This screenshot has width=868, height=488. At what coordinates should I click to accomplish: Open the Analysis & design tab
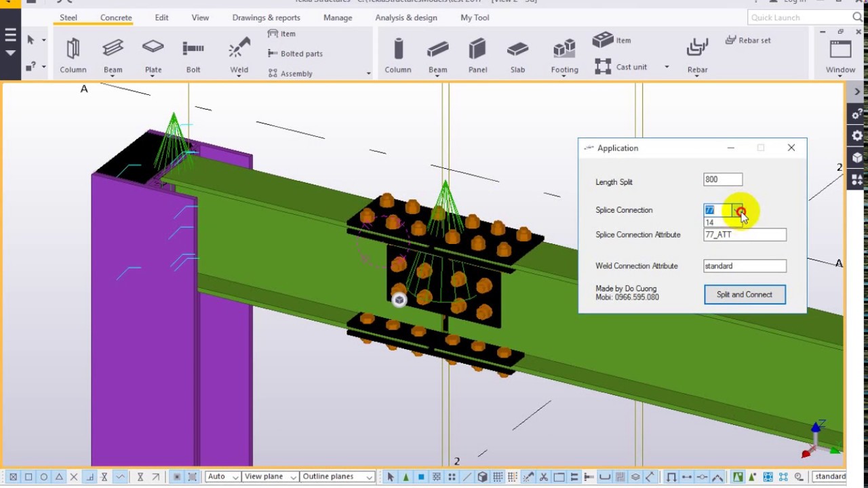coord(406,18)
